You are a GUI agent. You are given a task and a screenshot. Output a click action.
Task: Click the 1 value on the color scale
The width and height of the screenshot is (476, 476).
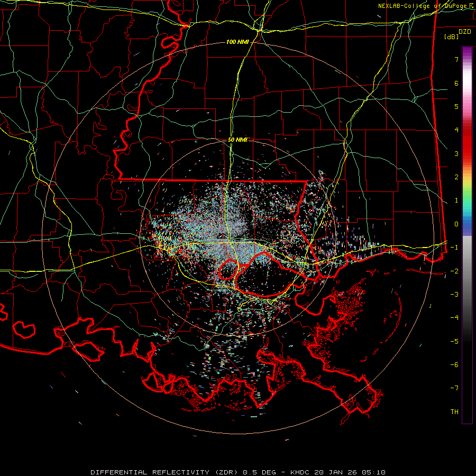click(x=456, y=200)
